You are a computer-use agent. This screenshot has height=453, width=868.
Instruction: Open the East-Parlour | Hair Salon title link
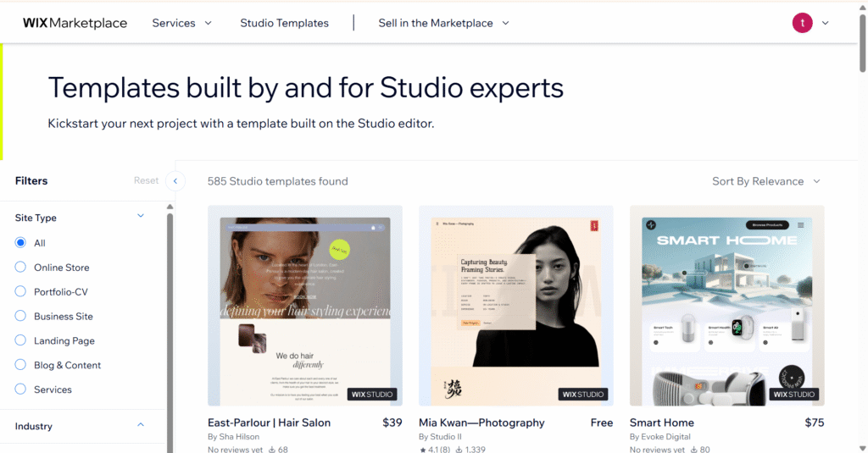(269, 423)
